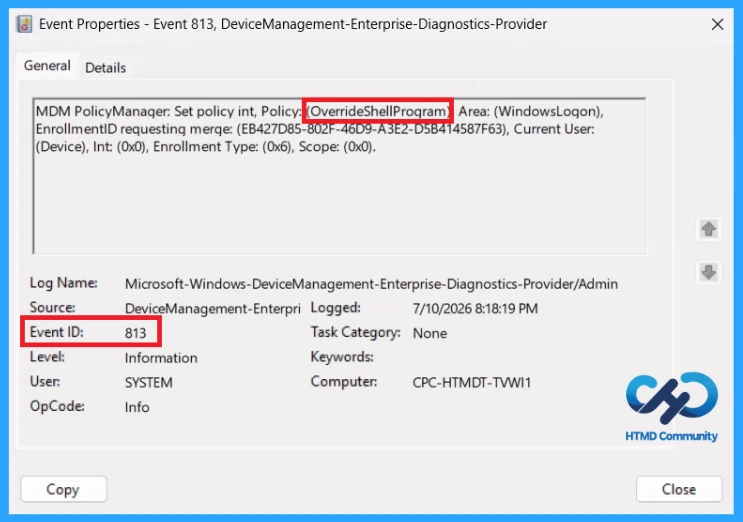Click the EnrollmentID GUID in the description

pyautogui.click(x=372, y=129)
